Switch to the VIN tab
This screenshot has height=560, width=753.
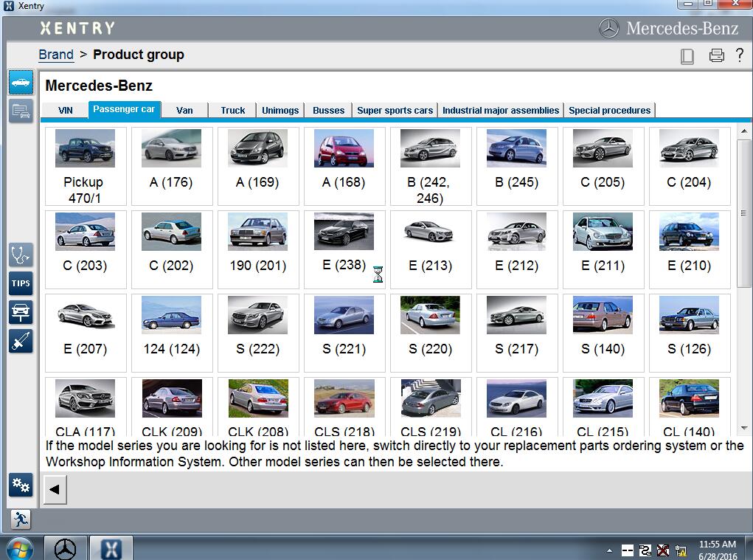[66, 111]
